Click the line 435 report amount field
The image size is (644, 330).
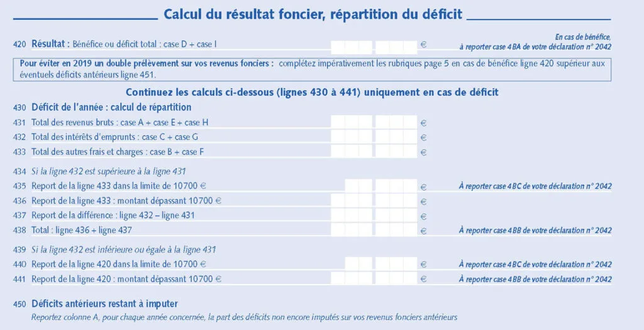point(381,186)
